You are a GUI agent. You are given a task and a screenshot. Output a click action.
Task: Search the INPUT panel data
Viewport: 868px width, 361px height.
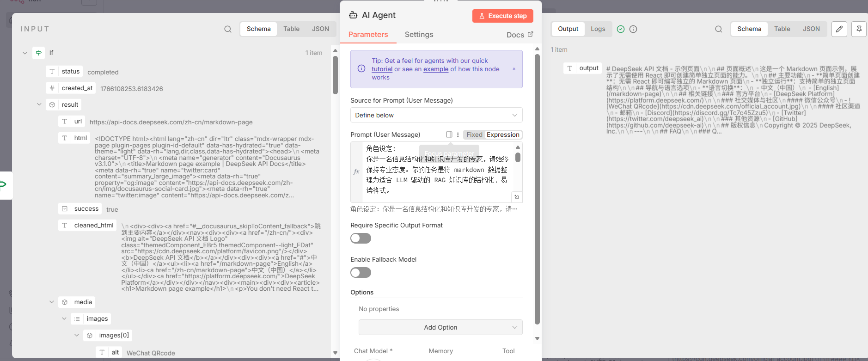(x=228, y=29)
